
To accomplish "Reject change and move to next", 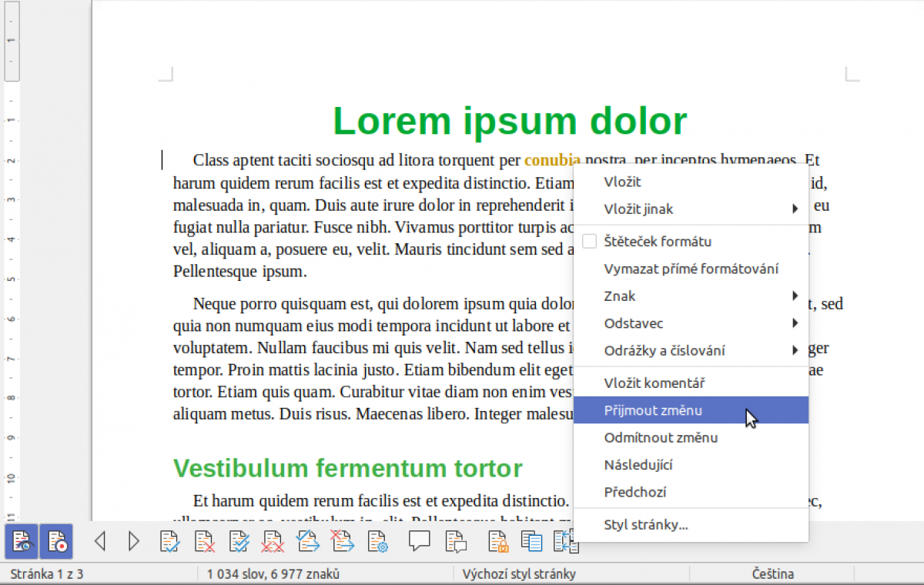I will tap(343, 541).
